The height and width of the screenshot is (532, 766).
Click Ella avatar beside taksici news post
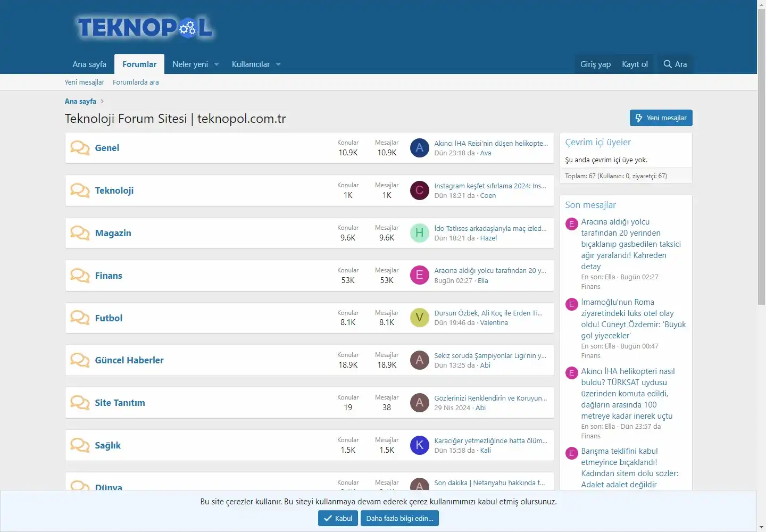(x=571, y=224)
